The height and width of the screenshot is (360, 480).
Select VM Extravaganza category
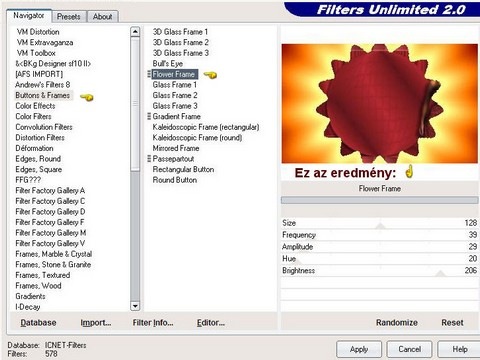[45, 43]
